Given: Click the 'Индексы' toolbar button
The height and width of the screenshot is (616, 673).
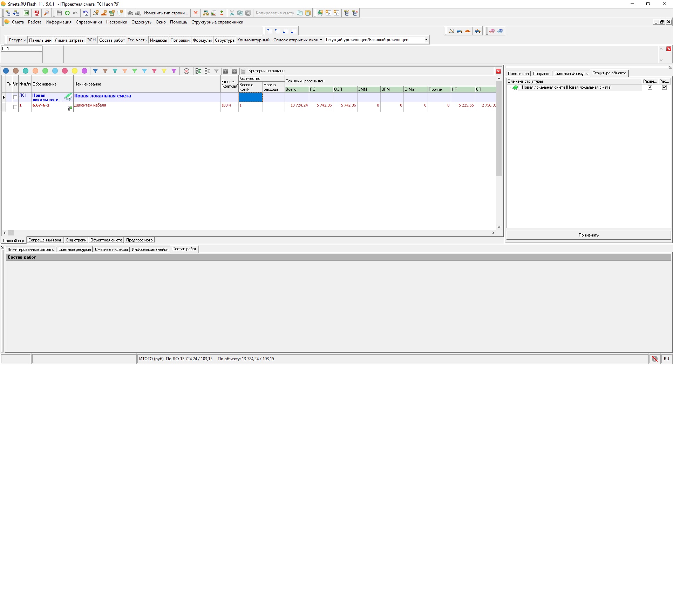Looking at the screenshot, I should 158,40.
